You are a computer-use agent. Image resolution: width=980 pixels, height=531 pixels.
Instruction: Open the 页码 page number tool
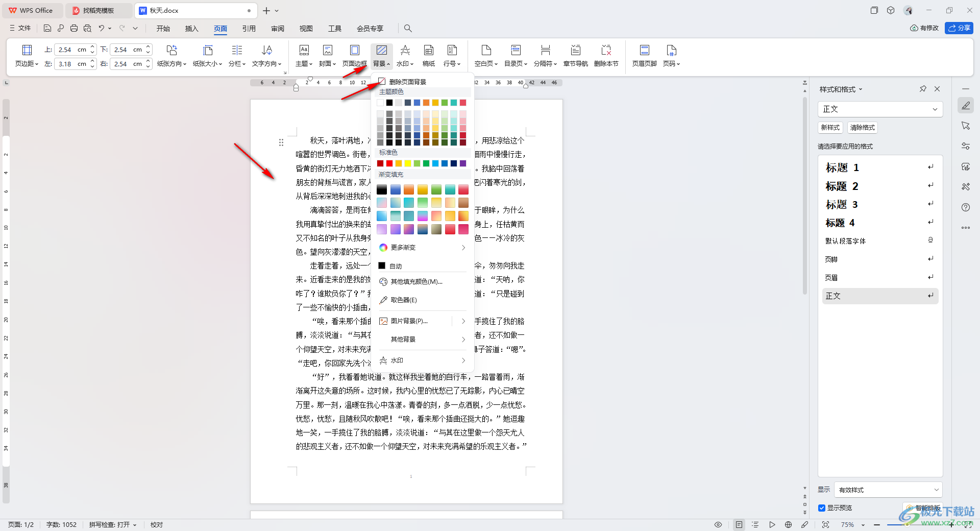click(x=671, y=56)
